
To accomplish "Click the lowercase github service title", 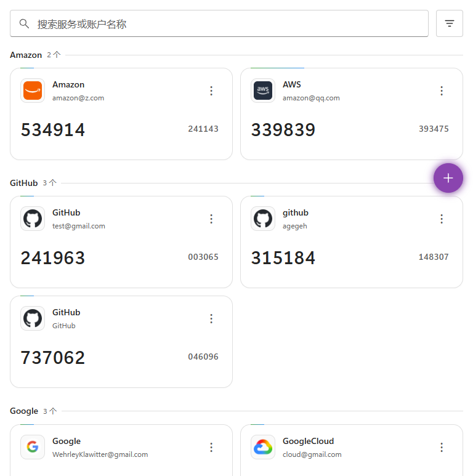I will coord(296,212).
